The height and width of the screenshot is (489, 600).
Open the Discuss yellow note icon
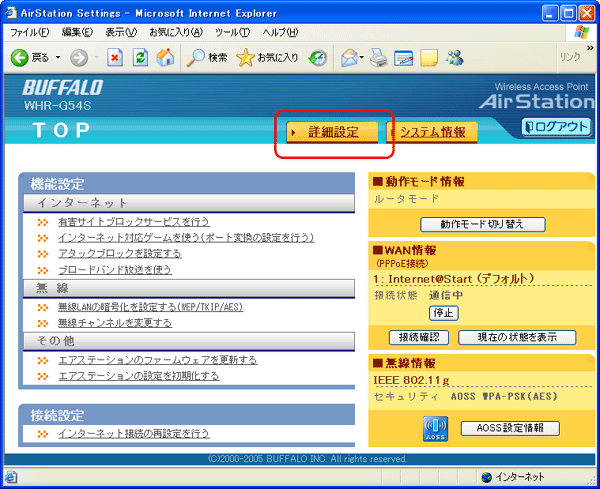(429, 58)
